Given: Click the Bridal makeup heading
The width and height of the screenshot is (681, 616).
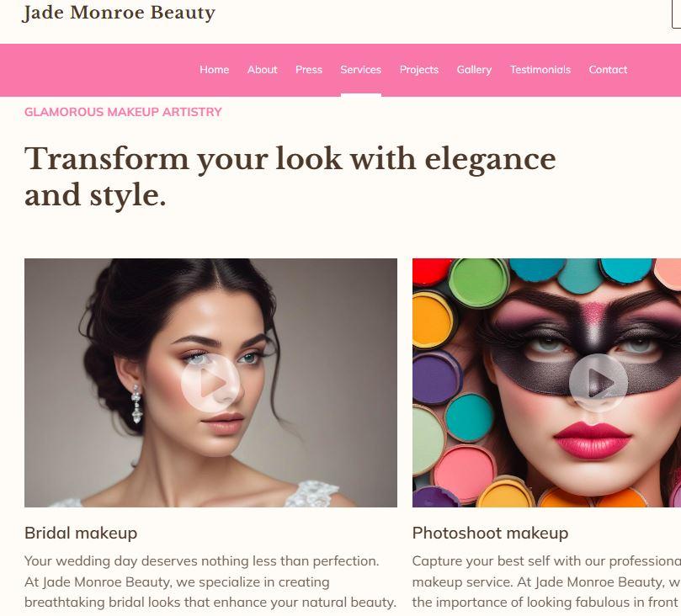Looking at the screenshot, I should pos(81,533).
